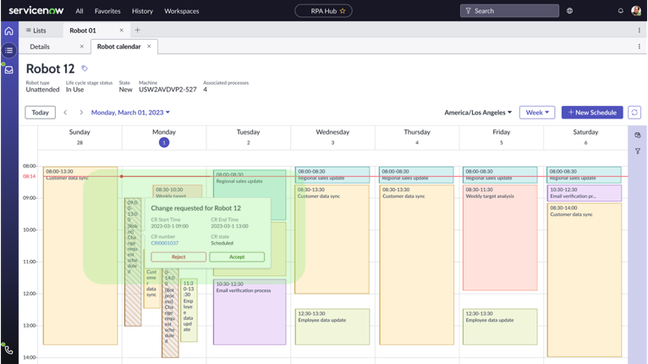This screenshot has width=648, height=364.
Task: Accept the change request for Robot 12
Action: [x=237, y=257]
